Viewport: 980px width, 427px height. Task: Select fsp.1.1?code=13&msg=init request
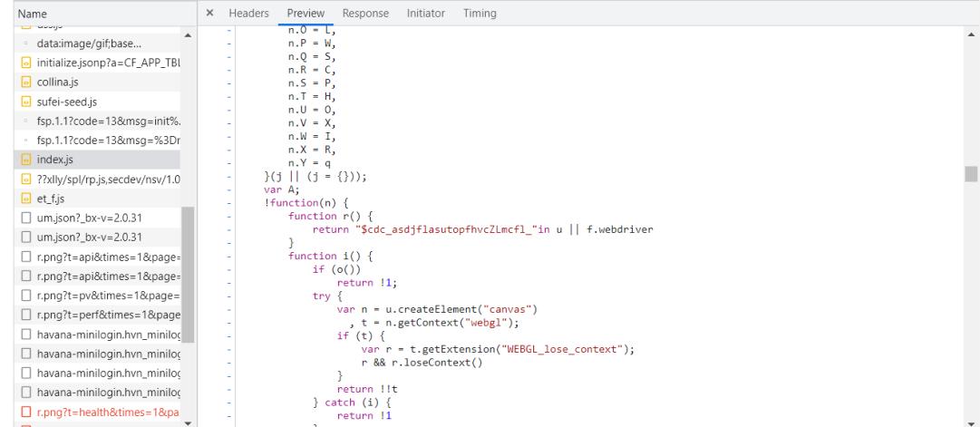coord(98,121)
